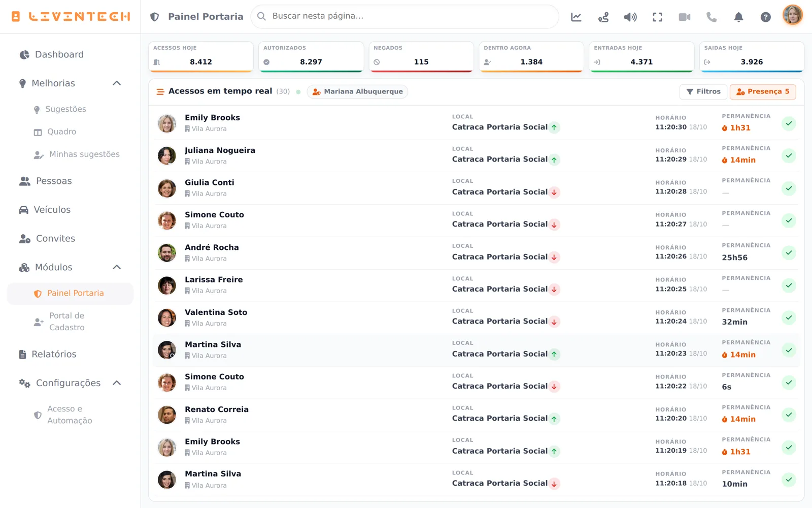Open the video camera icon
This screenshot has width=812, height=508.
[x=685, y=17]
